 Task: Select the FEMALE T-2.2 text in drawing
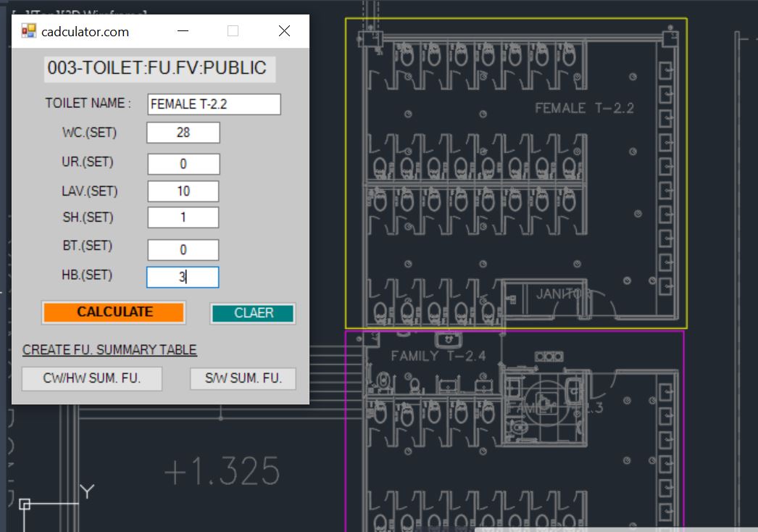click(584, 108)
